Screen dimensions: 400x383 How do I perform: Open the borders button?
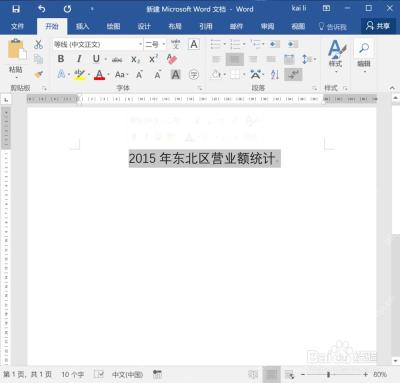[235, 74]
